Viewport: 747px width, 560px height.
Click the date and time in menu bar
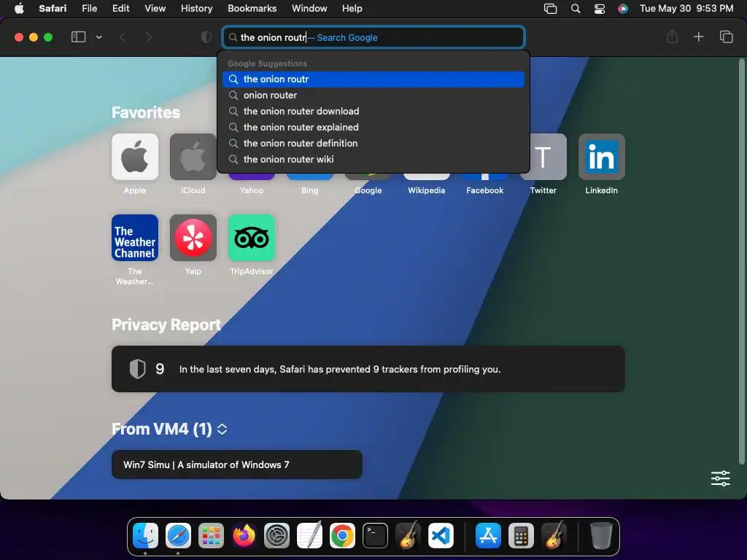click(686, 9)
